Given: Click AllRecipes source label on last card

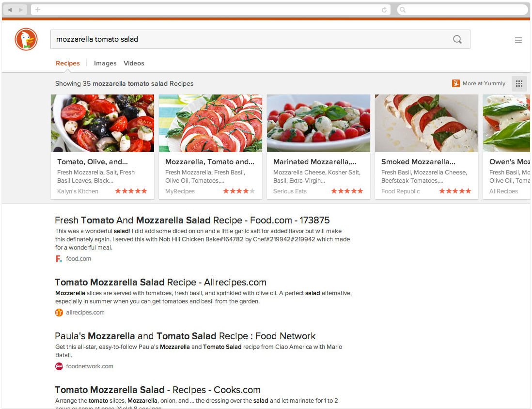Looking at the screenshot, I should (503, 191).
